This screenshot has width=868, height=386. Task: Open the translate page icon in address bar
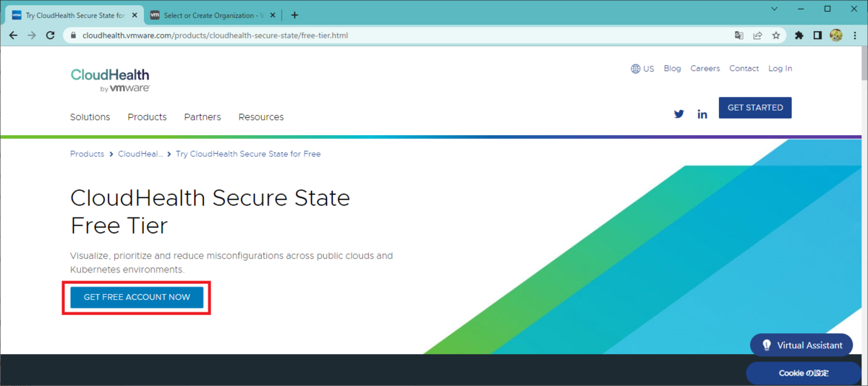click(739, 35)
